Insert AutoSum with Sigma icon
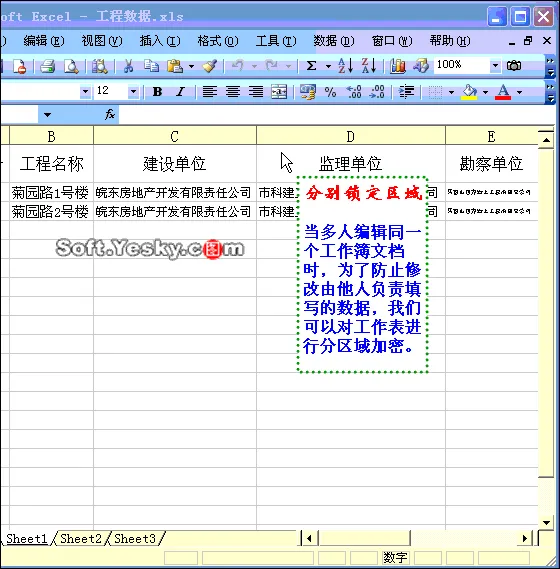This screenshot has height=569, width=560. tap(311, 66)
